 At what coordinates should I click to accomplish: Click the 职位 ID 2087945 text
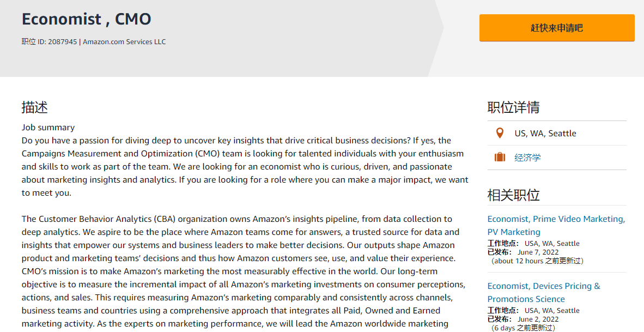[50, 42]
